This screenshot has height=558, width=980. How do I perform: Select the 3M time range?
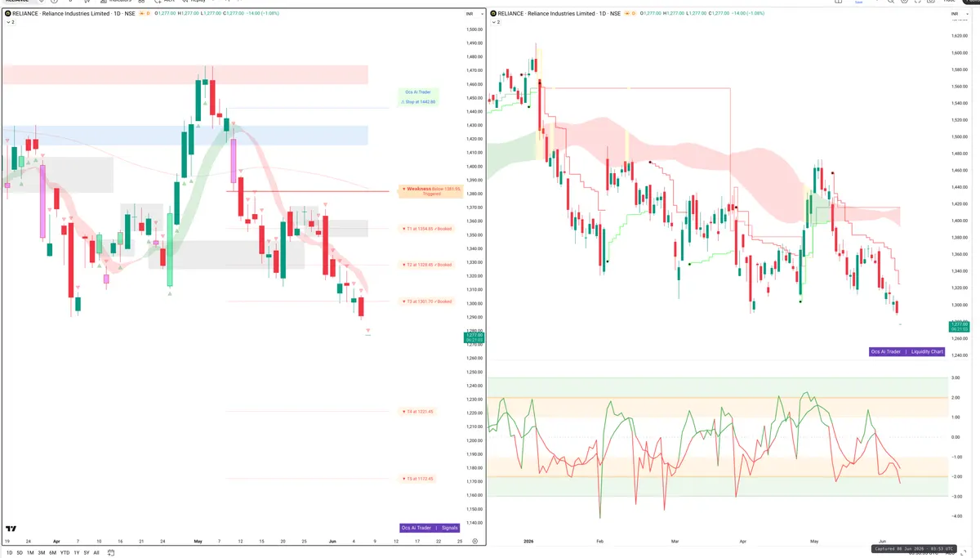coord(42,553)
